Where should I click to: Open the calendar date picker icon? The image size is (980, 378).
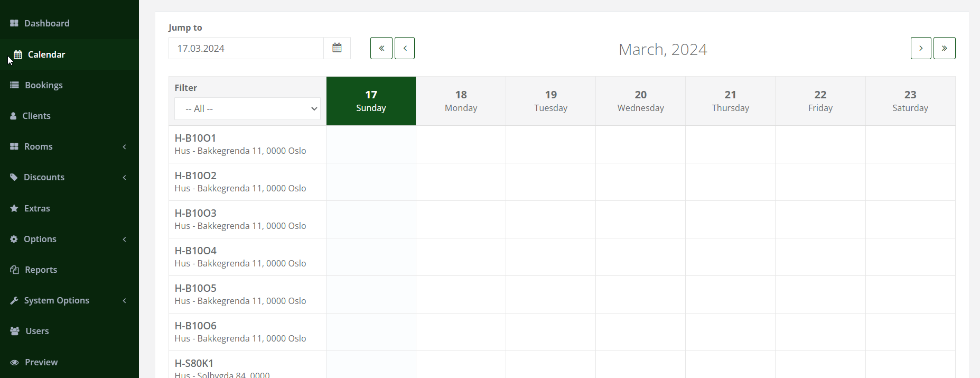(337, 48)
